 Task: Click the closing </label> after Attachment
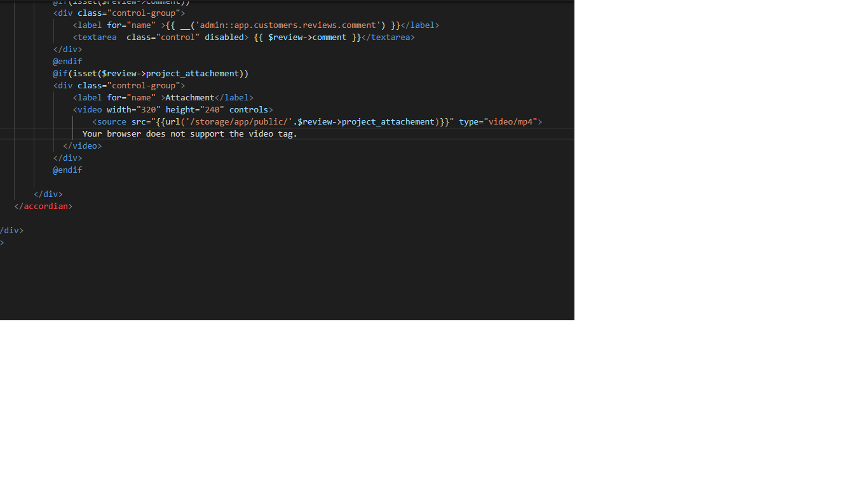[x=234, y=98]
